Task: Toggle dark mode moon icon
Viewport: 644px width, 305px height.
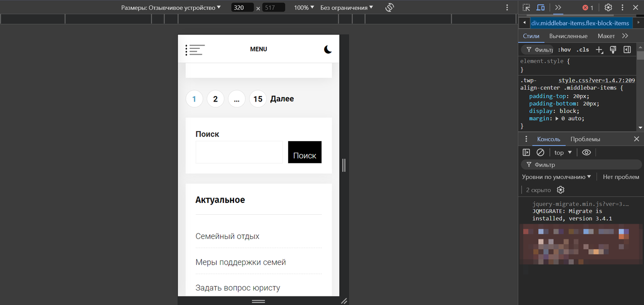Action: pos(328,49)
